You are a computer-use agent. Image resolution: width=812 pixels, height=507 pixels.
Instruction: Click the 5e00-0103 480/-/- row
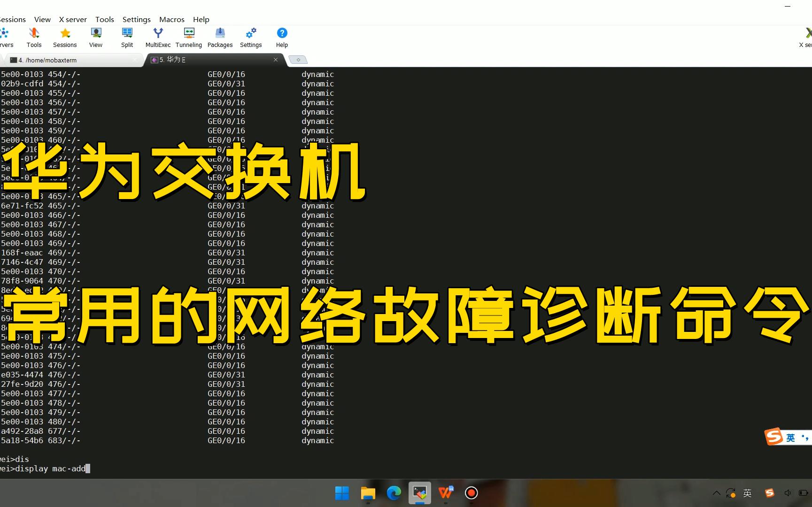(x=168, y=422)
